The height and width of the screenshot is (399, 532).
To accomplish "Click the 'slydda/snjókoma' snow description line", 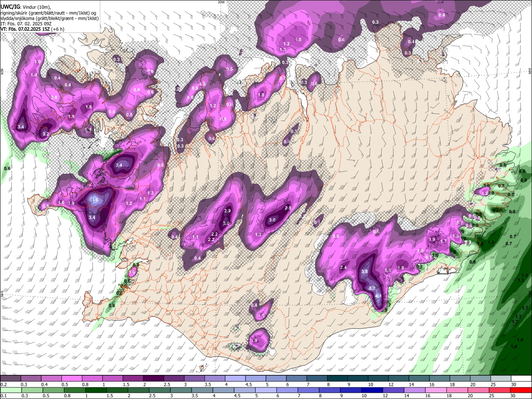I will (49, 18).
